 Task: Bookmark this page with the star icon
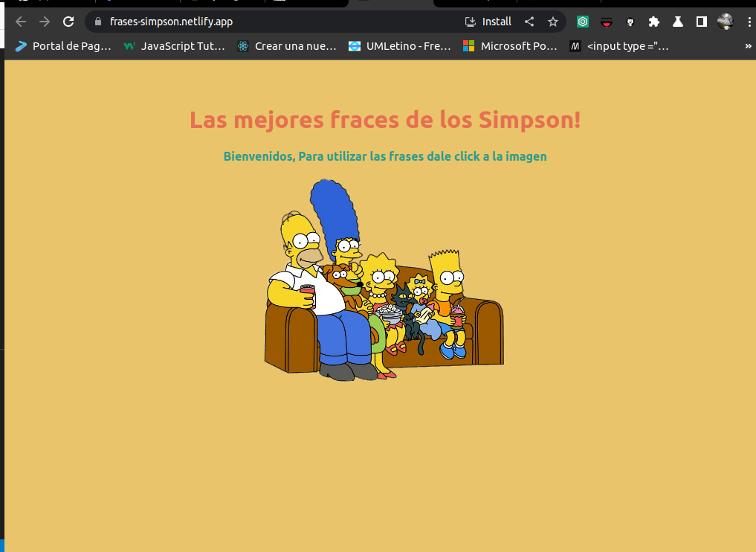[x=553, y=22]
